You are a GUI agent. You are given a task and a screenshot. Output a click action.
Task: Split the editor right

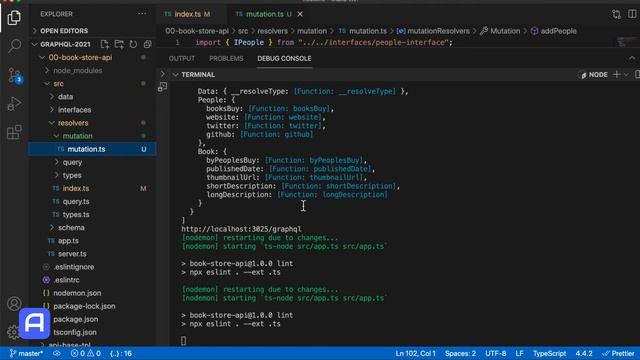pyautogui.click(x=632, y=14)
